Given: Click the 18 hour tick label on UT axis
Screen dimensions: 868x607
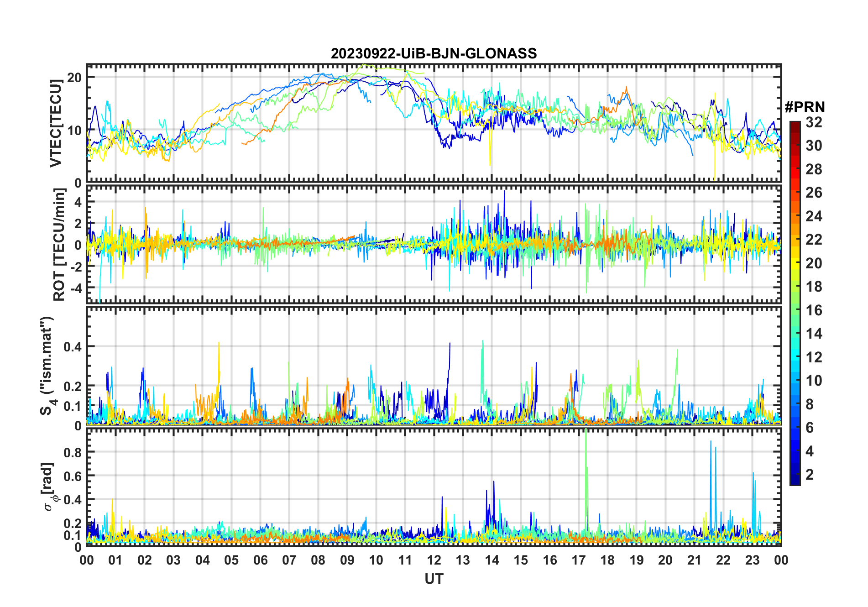Looking at the screenshot, I should point(607,560).
